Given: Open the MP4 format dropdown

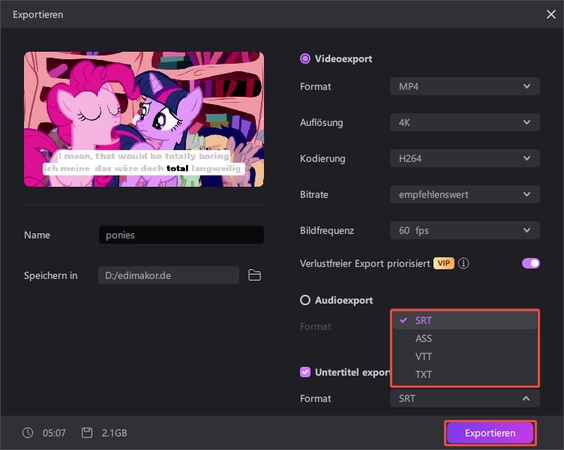Looking at the screenshot, I should 465,86.
